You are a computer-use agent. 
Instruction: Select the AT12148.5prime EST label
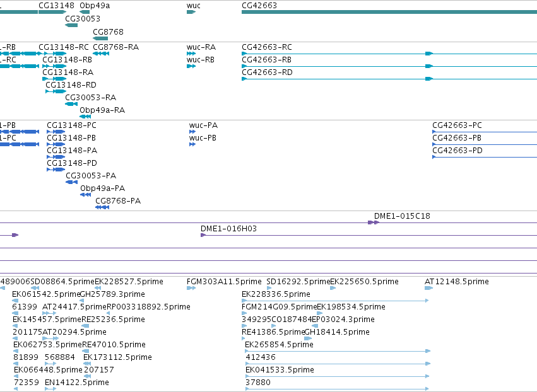pyautogui.click(x=457, y=282)
